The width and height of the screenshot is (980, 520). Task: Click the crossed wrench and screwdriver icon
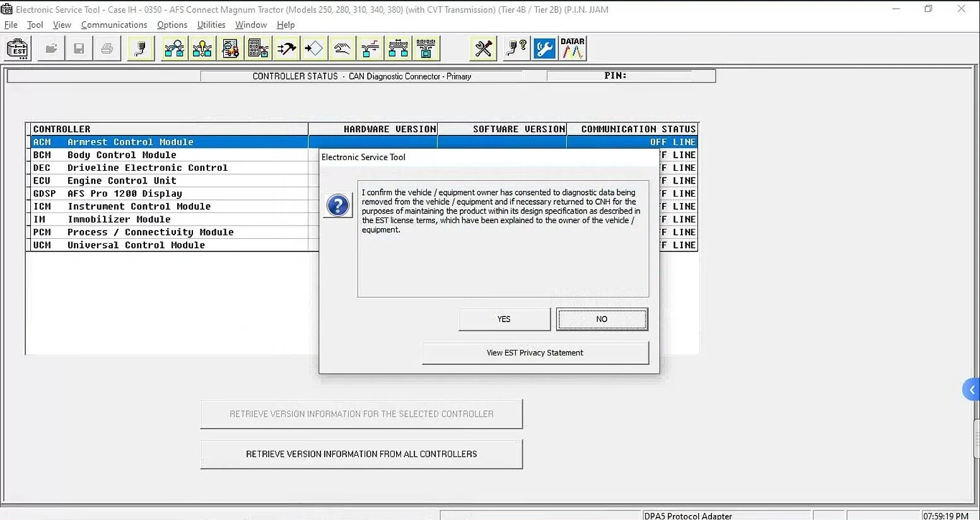[x=484, y=49]
